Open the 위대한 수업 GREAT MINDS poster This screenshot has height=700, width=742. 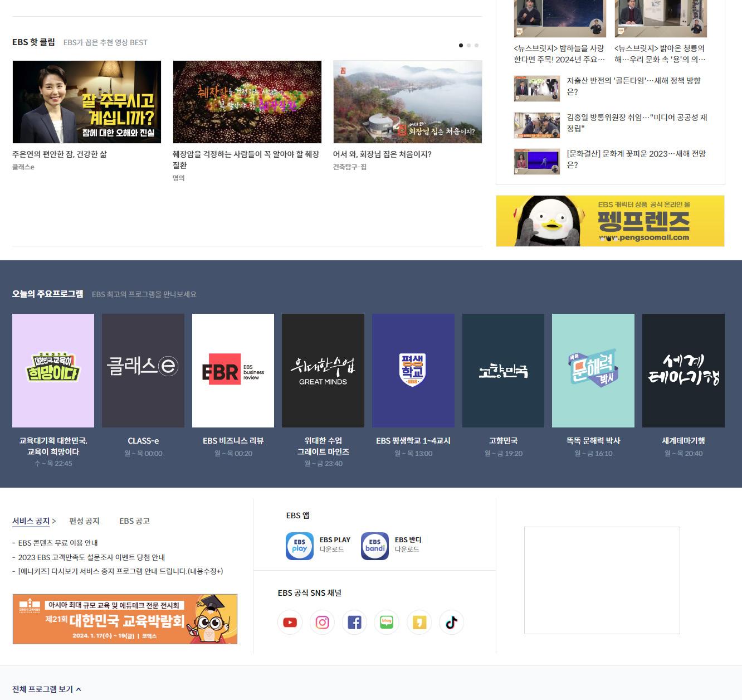pos(323,371)
